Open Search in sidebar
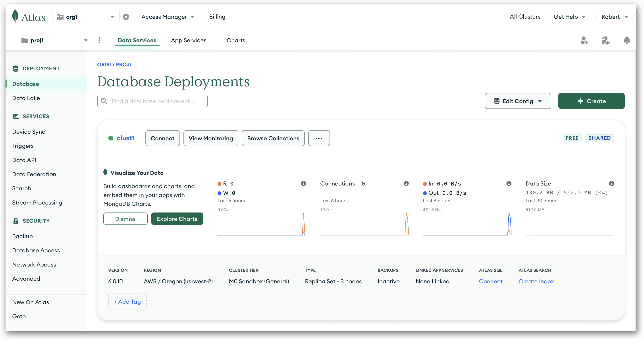The image size is (644, 340). pyautogui.click(x=21, y=189)
